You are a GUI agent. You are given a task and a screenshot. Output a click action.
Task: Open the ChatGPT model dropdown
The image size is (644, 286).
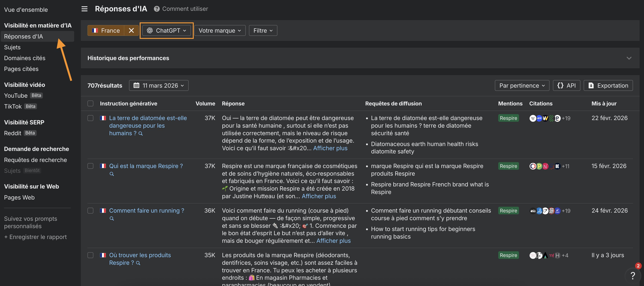point(166,31)
